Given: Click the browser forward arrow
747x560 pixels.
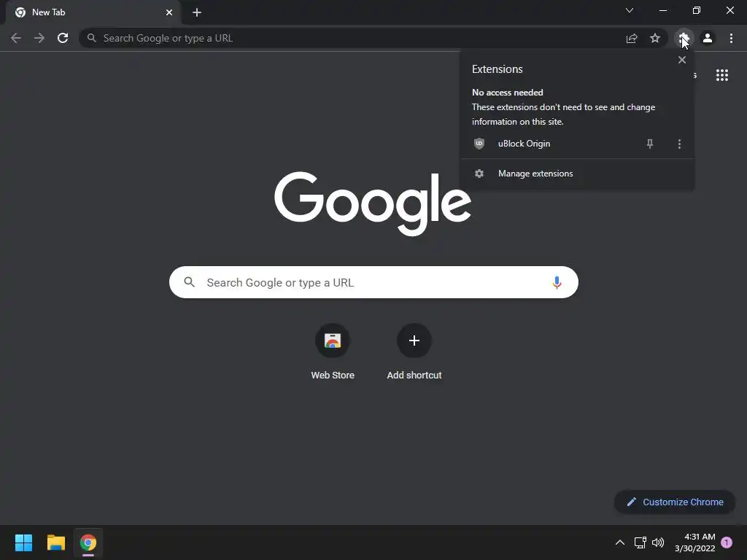Looking at the screenshot, I should click(39, 38).
